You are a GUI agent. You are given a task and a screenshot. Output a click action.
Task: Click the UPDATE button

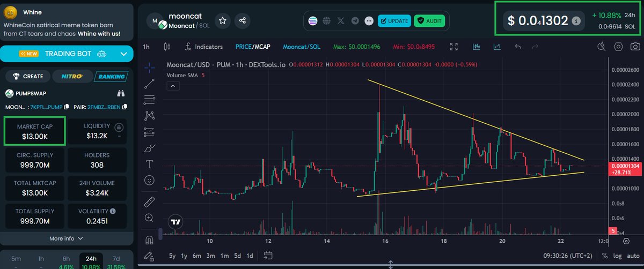tap(394, 21)
